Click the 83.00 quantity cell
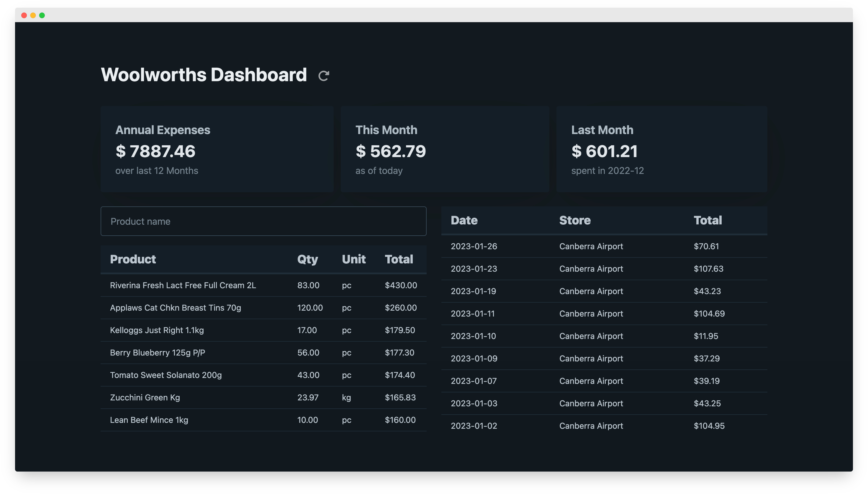This screenshot has height=494, width=868. (x=308, y=285)
